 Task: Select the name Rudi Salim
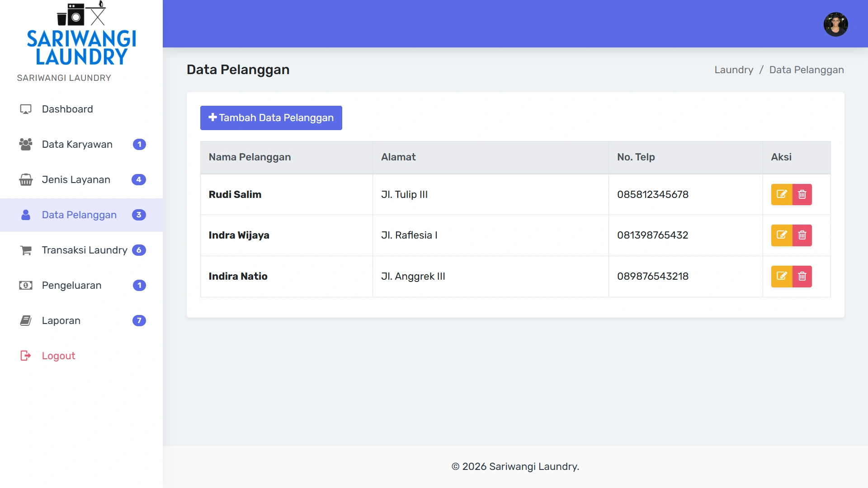tap(235, 195)
